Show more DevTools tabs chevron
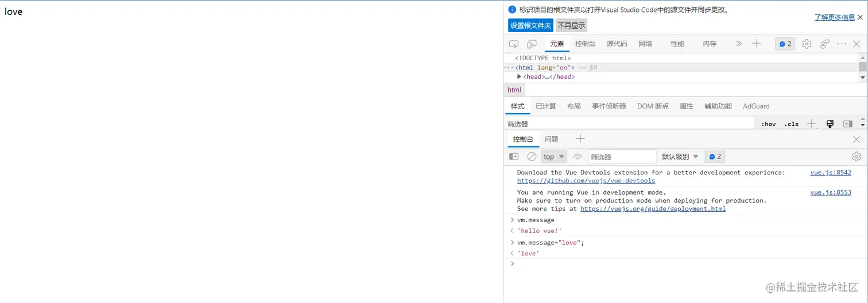This screenshot has width=868, height=303. [739, 44]
